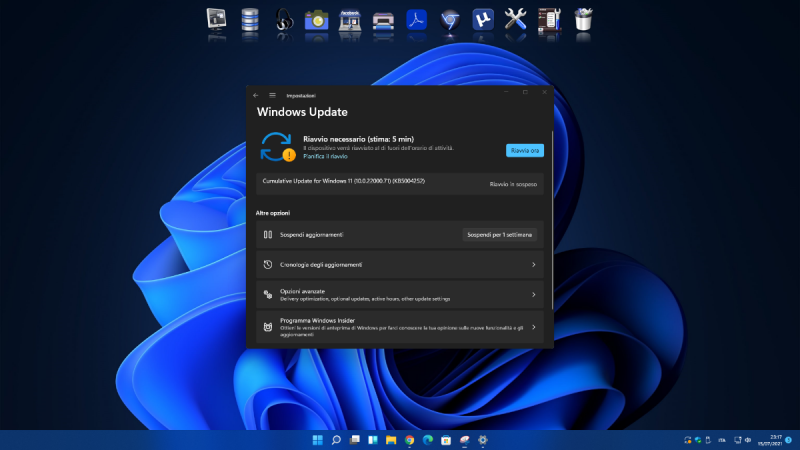Open taskbar Search
The height and width of the screenshot is (450, 800).
click(x=336, y=440)
